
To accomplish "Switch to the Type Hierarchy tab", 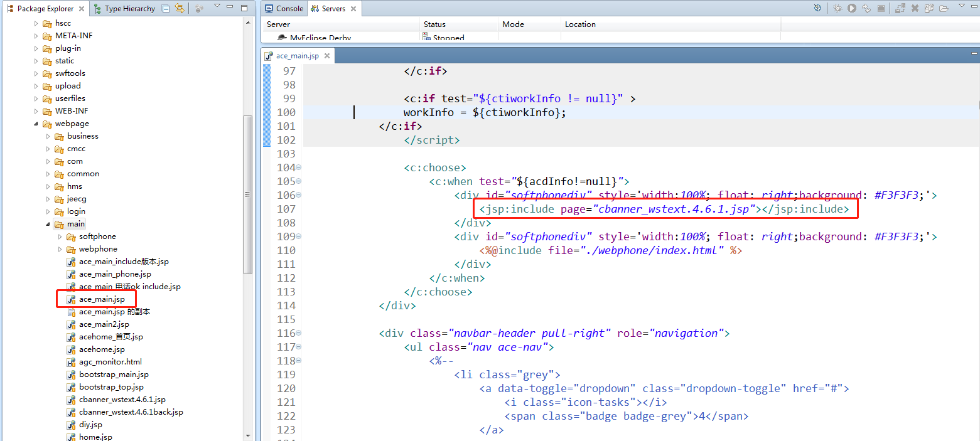I will pyautogui.click(x=124, y=9).
